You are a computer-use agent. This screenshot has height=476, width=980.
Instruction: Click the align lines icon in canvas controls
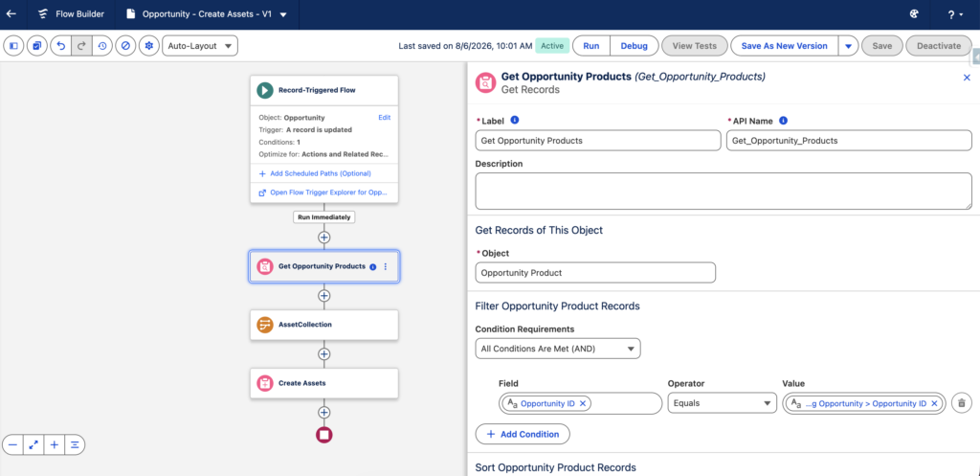pyautogui.click(x=75, y=444)
